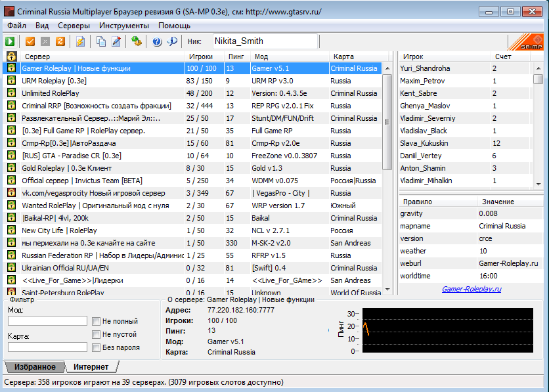Select player Slava_Kukuskin in player list

click(466, 142)
